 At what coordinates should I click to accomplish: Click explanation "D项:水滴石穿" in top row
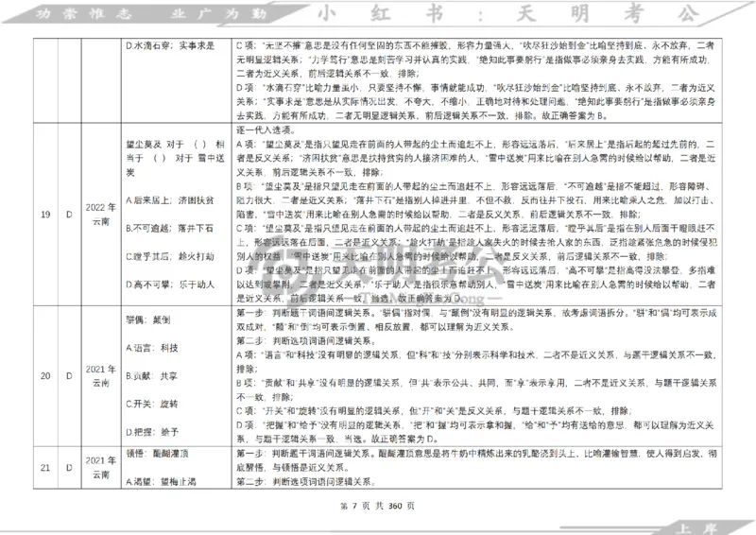[476, 102]
